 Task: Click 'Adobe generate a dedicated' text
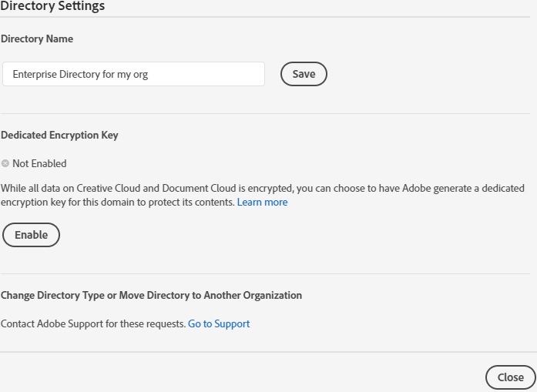click(x=463, y=188)
